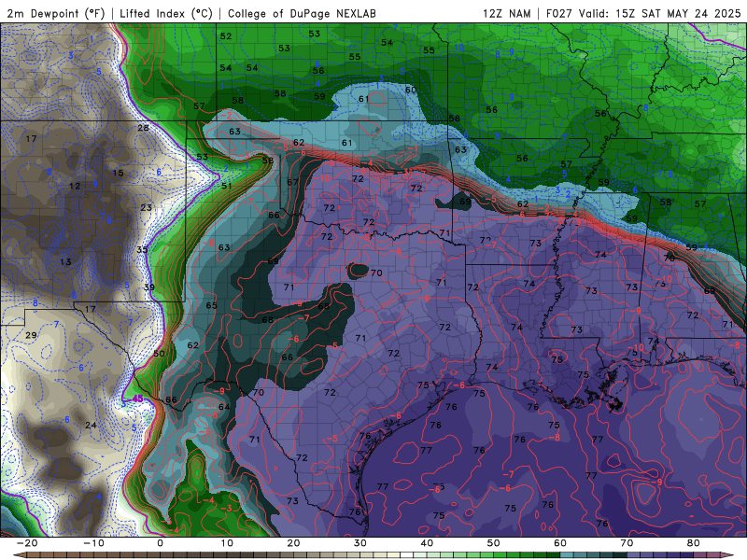This screenshot has width=747, height=560.
Task: Click the "39" dewpoint value on map
Action: coord(149,287)
